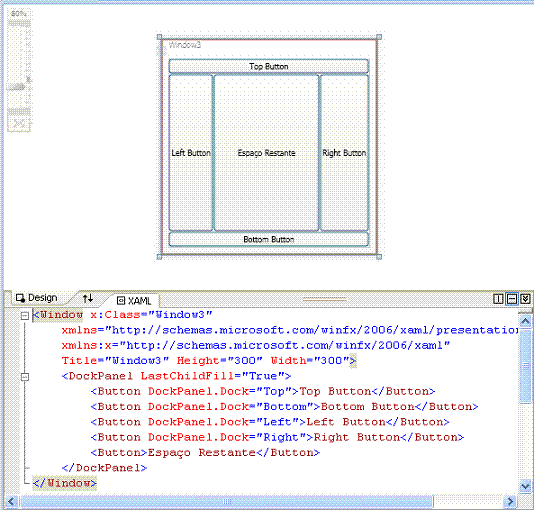The image size is (534, 510).
Task: Select the Top Button in designer
Action: tap(268, 66)
